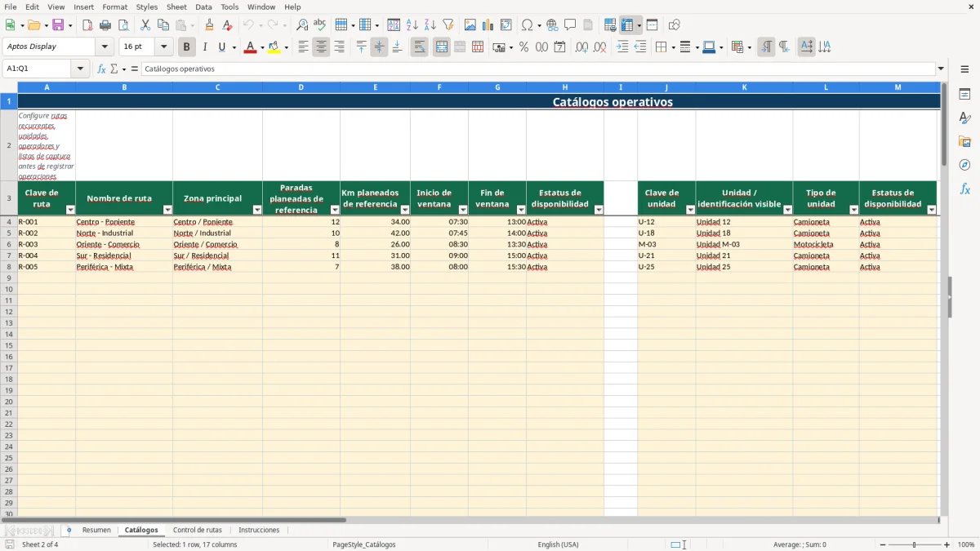Open the Sheet menu
Image resolution: width=980 pixels, height=551 pixels.
pos(176,7)
